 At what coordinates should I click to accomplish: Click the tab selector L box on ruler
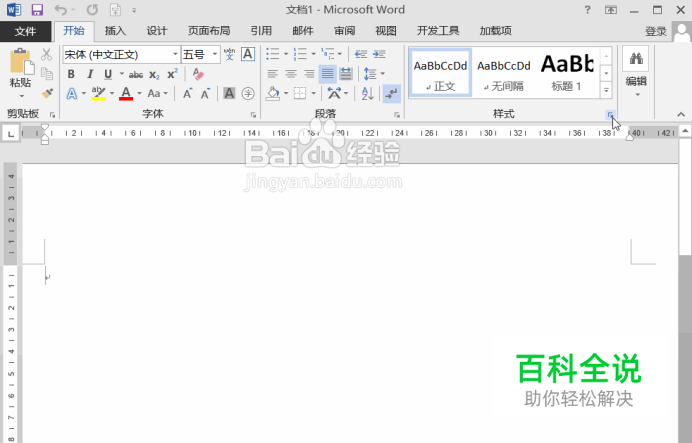click(x=11, y=133)
